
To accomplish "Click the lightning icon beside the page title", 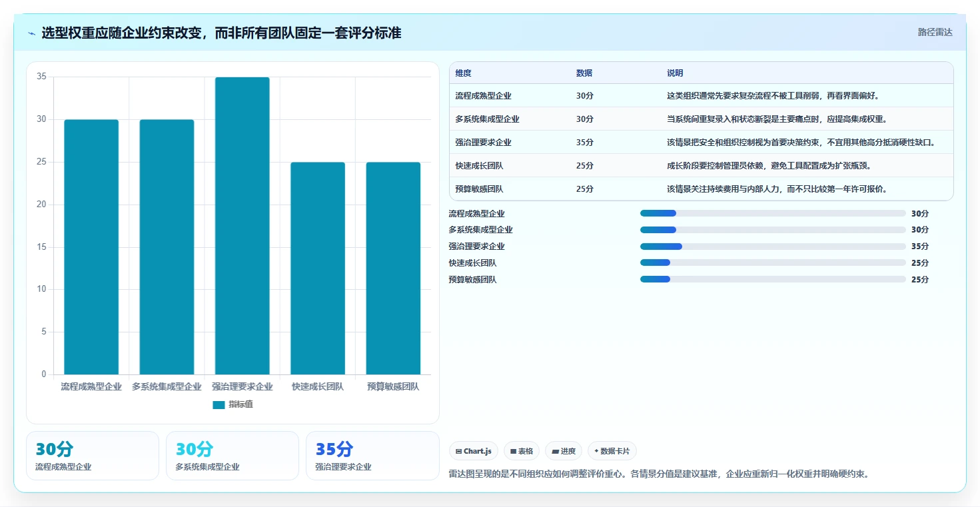I will tap(32, 33).
